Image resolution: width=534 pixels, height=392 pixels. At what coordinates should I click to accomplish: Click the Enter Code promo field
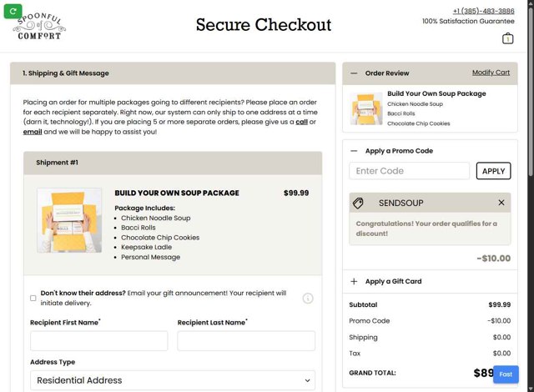(x=409, y=171)
